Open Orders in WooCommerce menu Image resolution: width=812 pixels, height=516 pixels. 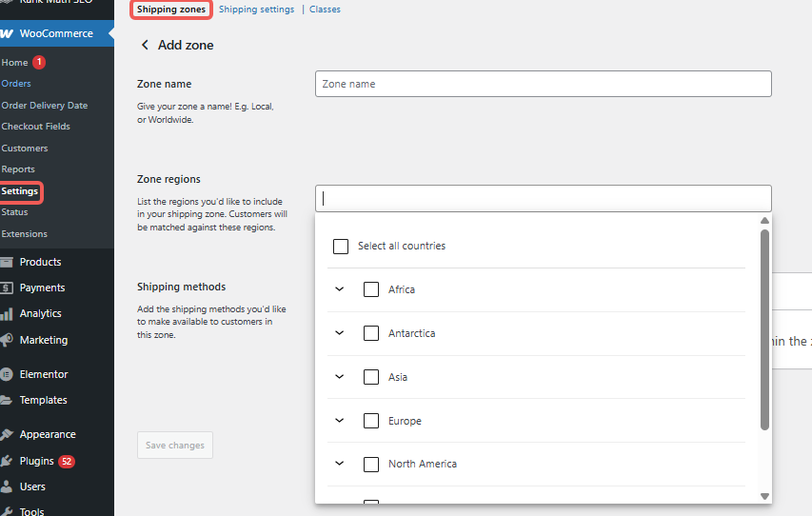[16, 84]
